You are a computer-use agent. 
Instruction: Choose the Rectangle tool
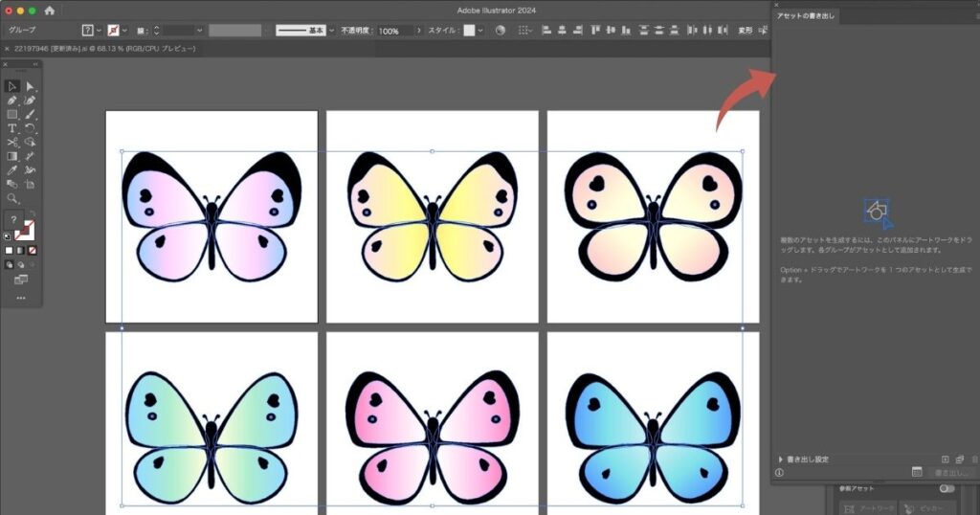[11, 114]
